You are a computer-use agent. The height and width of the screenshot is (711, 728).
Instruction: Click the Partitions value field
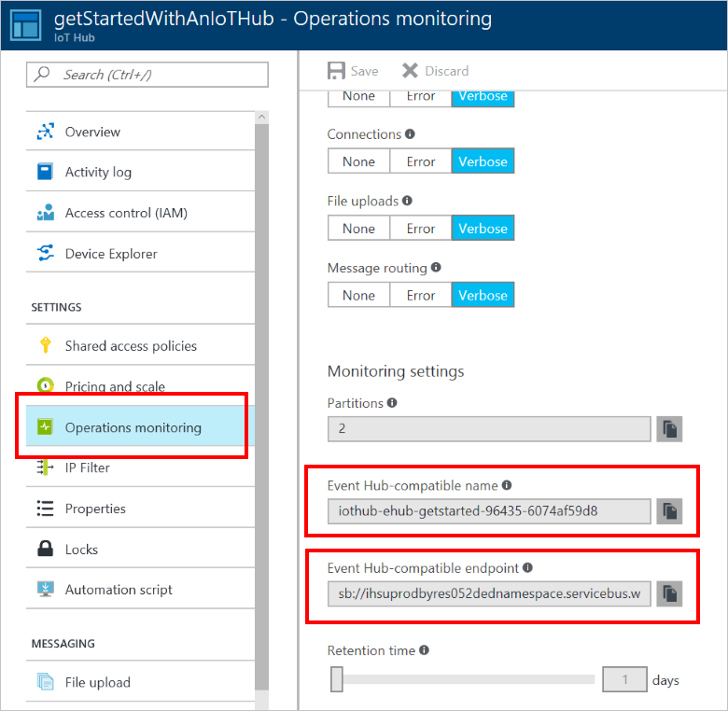[489, 429]
